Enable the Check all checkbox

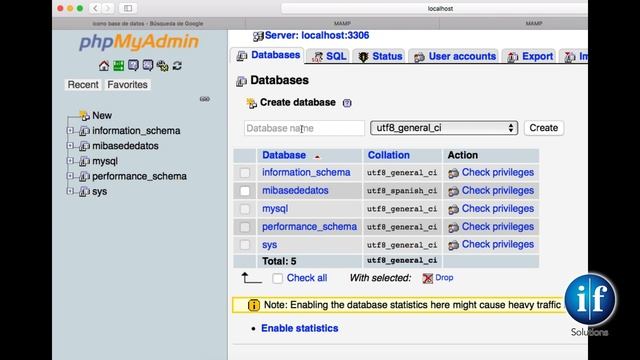coord(278,278)
